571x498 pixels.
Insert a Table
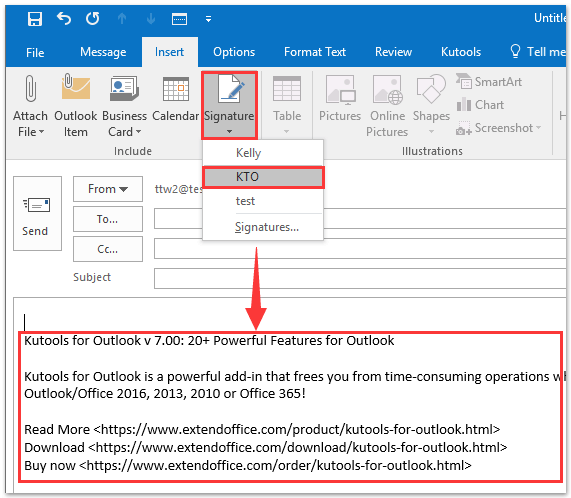pyautogui.click(x=287, y=98)
